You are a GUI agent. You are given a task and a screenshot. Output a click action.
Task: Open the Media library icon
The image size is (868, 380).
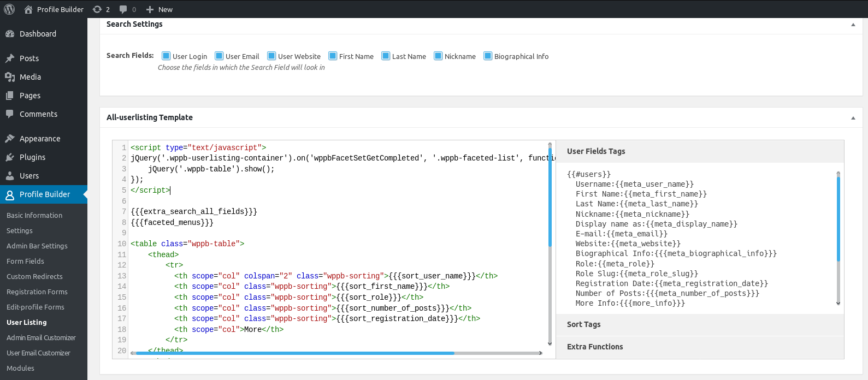coord(10,77)
